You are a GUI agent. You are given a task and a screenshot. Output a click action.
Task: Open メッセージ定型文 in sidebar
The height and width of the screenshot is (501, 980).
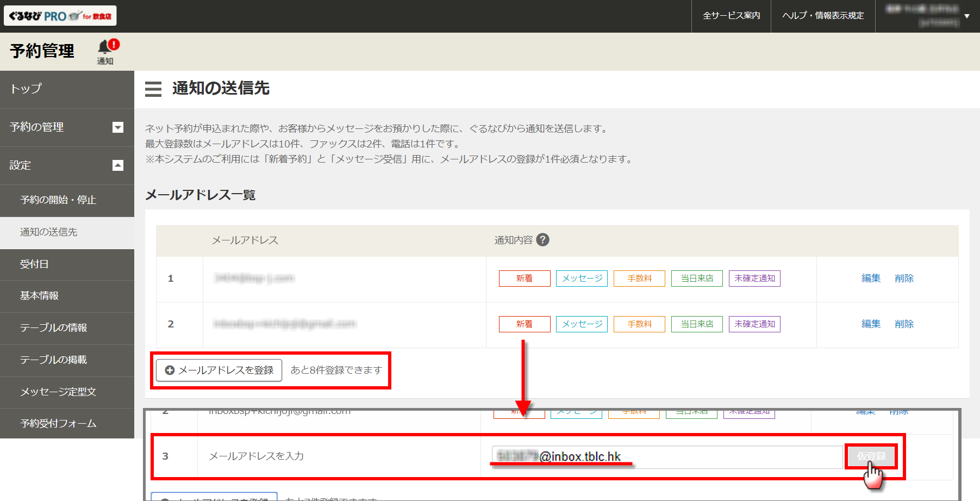coord(67,392)
